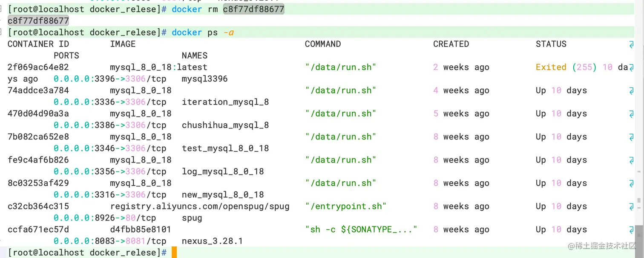Click the wrap icon on the ccfa671ec57d row
This screenshot has height=258, width=644.
click(x=631, y=230)
